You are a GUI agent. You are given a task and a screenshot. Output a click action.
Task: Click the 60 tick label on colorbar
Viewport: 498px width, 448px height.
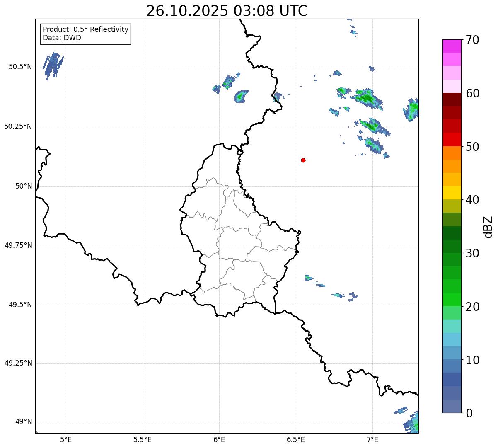click(472, 93)
